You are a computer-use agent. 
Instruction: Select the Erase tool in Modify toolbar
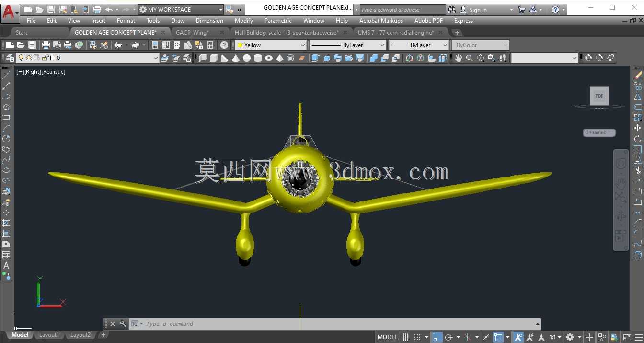coord(637,75)
